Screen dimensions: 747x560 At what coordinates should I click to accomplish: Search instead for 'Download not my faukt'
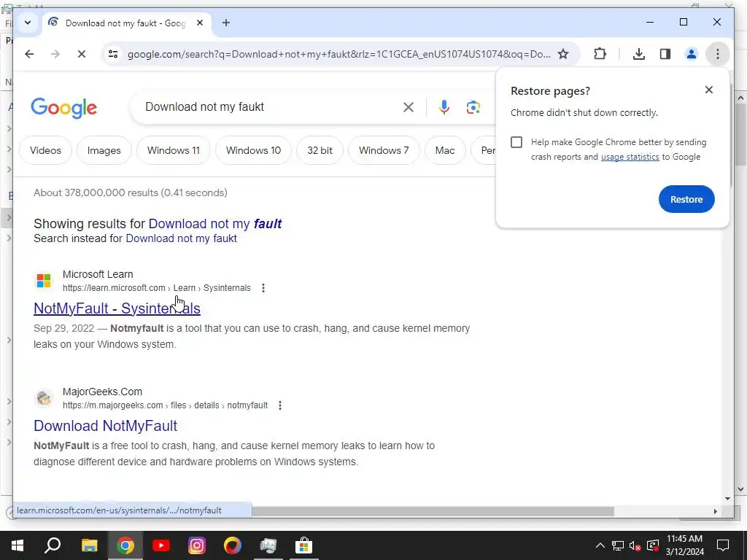[181, 238]
